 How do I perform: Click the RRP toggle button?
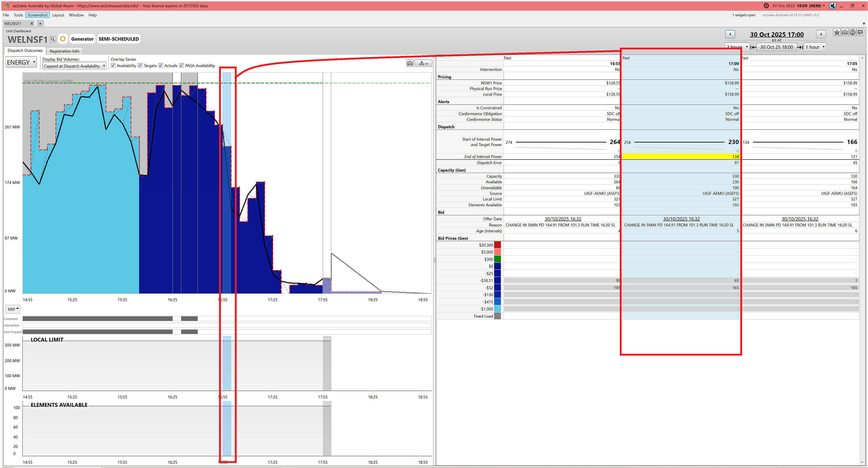tap(13, 309)
